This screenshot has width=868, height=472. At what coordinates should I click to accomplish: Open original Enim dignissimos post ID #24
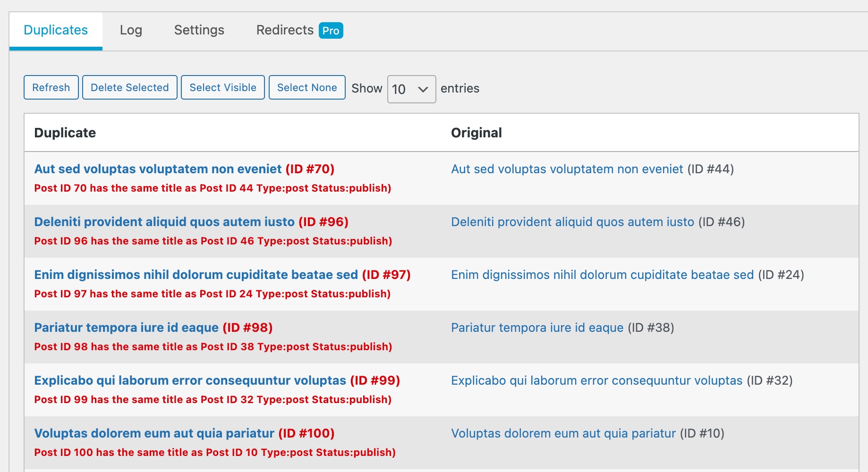pos(602,275)
